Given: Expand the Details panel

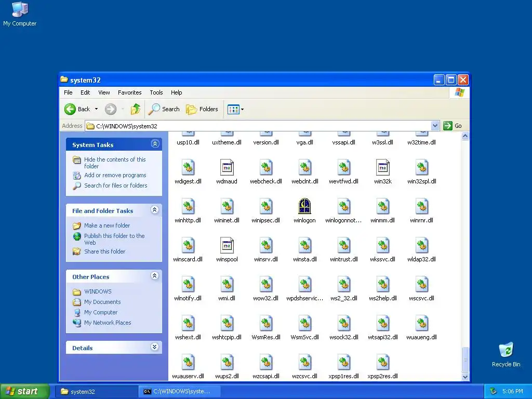Looking at the screenshot, I should [x=155, y=347].
